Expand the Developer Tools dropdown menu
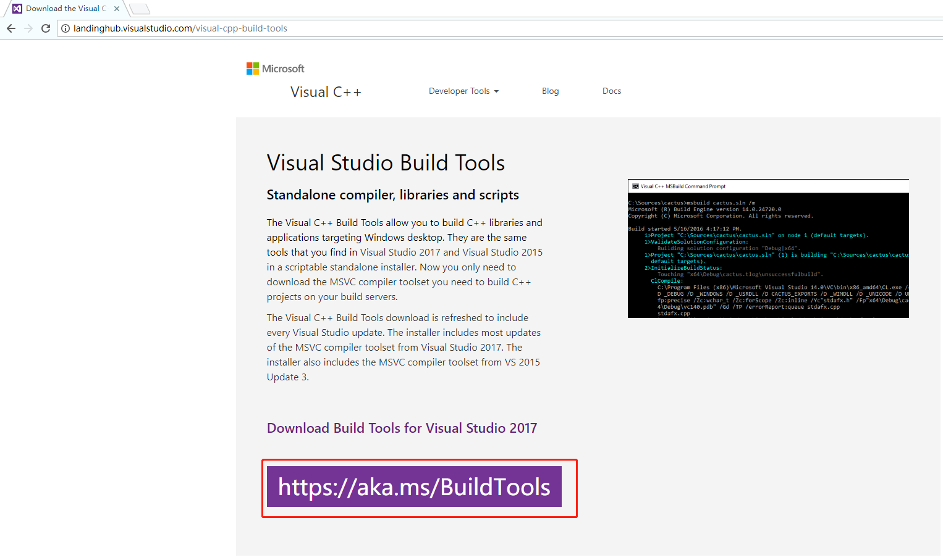943x560 pixels. tap(463, 91)
